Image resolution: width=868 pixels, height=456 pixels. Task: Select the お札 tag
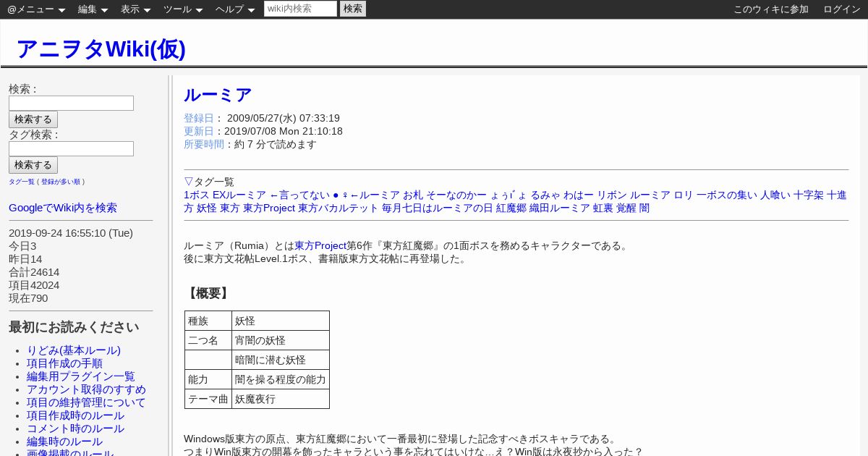tap(413, 195)
